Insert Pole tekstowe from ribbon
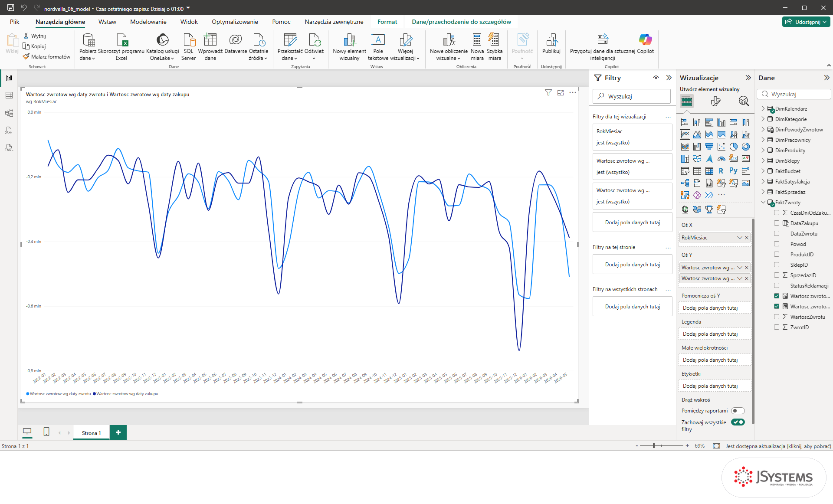 point(378,47)
